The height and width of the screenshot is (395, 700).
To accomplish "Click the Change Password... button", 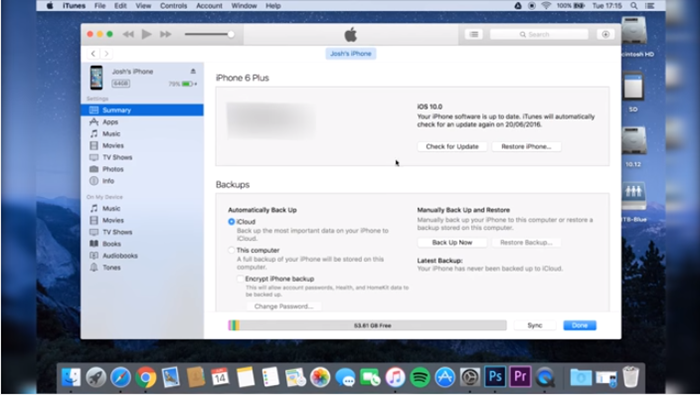I will [283, 306].
